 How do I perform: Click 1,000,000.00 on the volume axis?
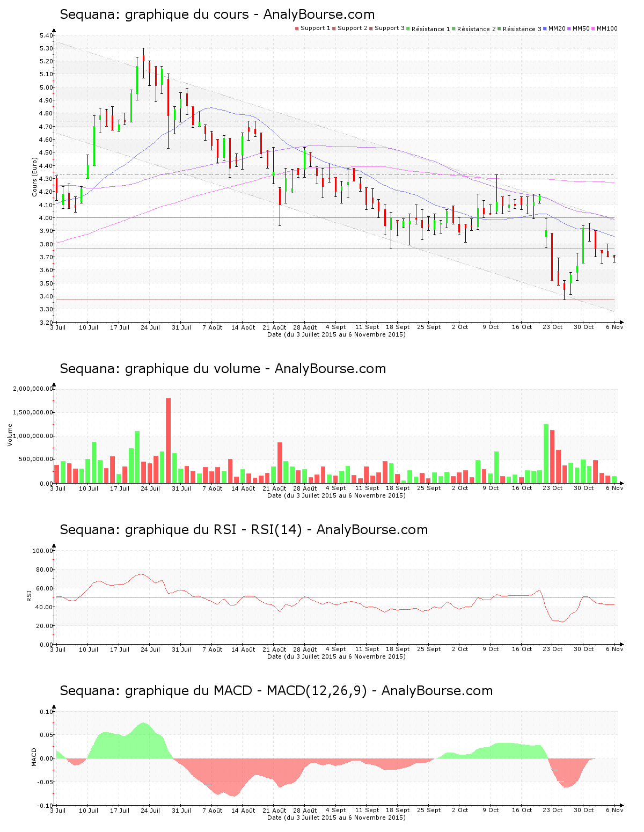click(32, 436)
